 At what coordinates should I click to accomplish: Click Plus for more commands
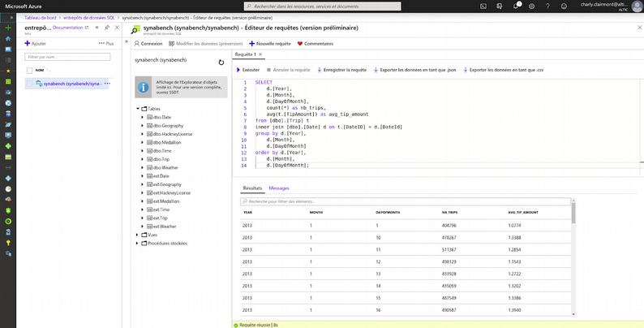coord(106,44)
